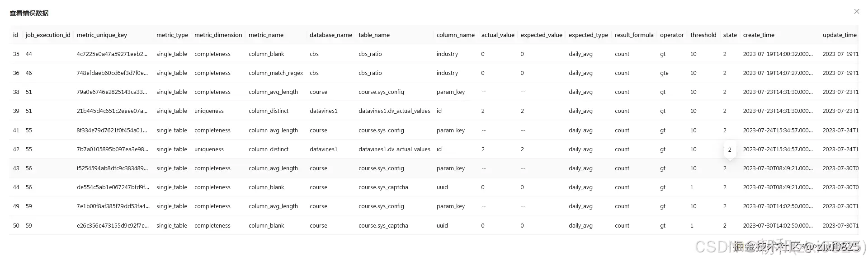Click the expected_type column header
This screenshot has height=261, width=868.
pyautogui.click(x=588, y=35)
